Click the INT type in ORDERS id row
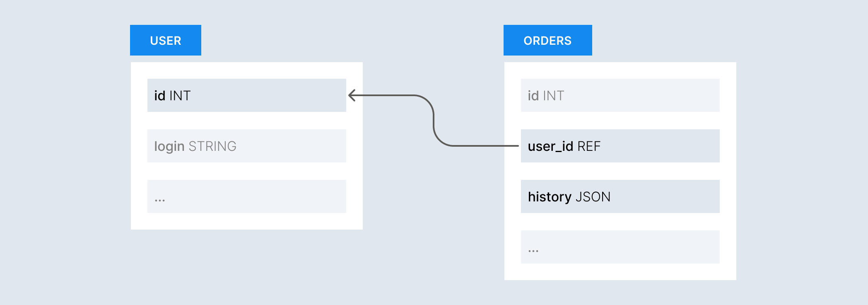The width and height of the screenshot is (868, 305). 554,96
